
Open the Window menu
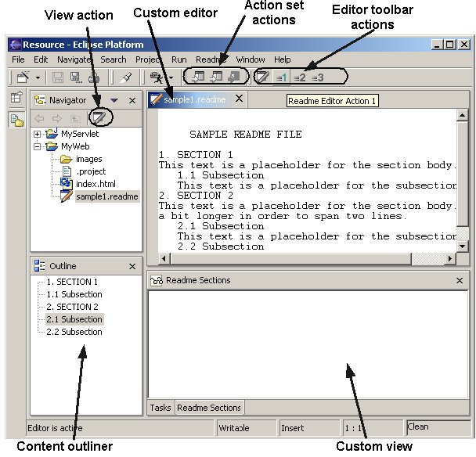(x=251, y=59)
